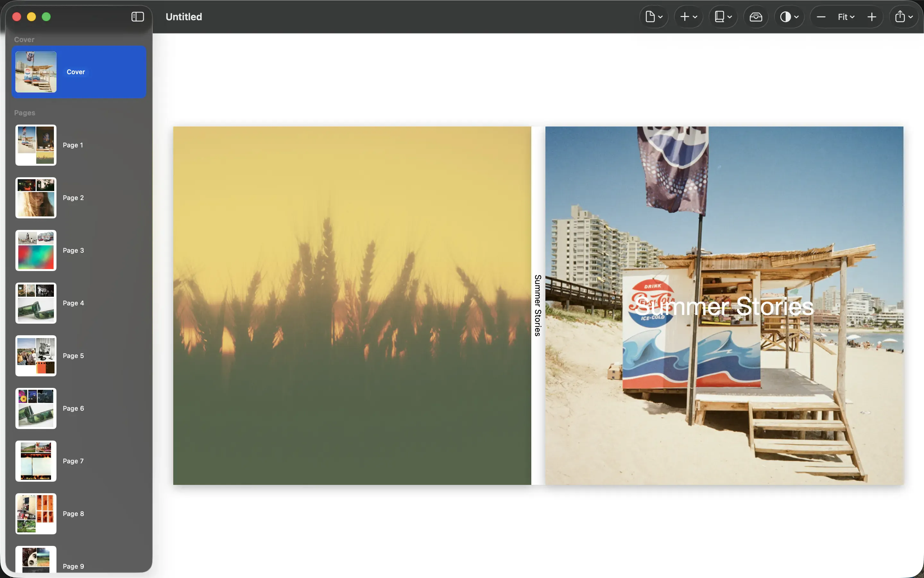The width and height of the screenshot is (924, 578).
Task: Click the "Page 6" label in sidebar
Action: click(x=73, y=409)
